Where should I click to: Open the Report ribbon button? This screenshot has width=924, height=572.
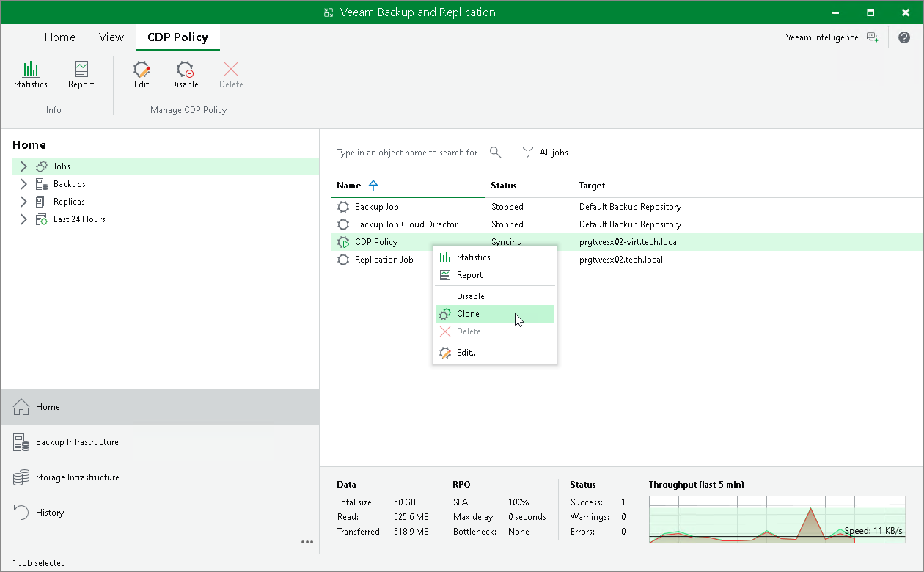(x=81, y=75)
